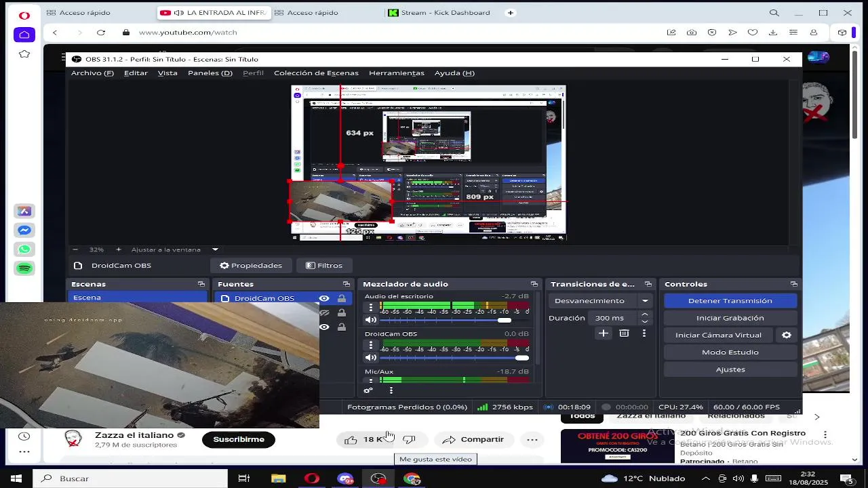Viewport: 868px width, 488px height.
Task: Show the hidden second source via eye icon
Action: coord(324,313)
